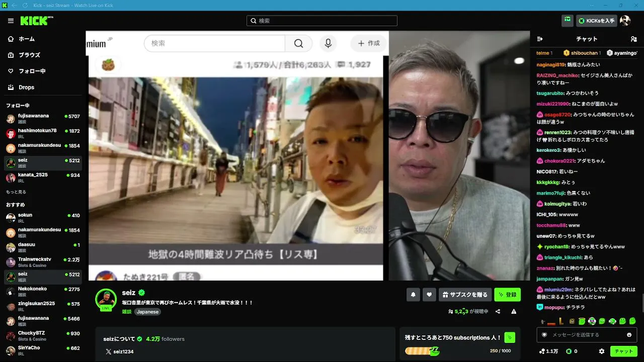Open the user profile avatar menu
The height and width of the screenshot is (362, 644).
pyautogui.click(x=625, y=21)
